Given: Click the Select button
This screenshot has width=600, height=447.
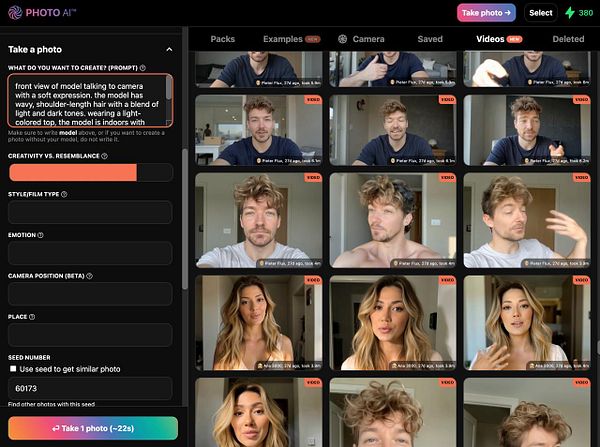Looking at the screenshot, I should (540, 13).
